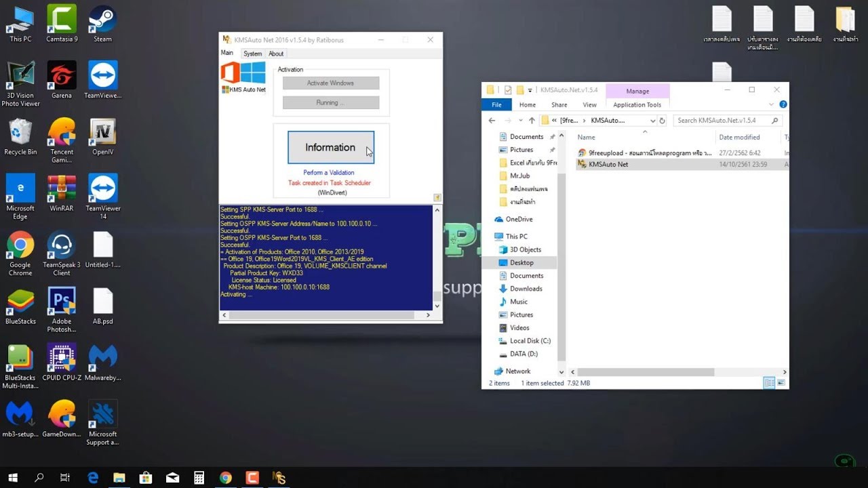Select the This PC desktop icon
The width and height of the screenshot is (868, 488).
point(20,24)
